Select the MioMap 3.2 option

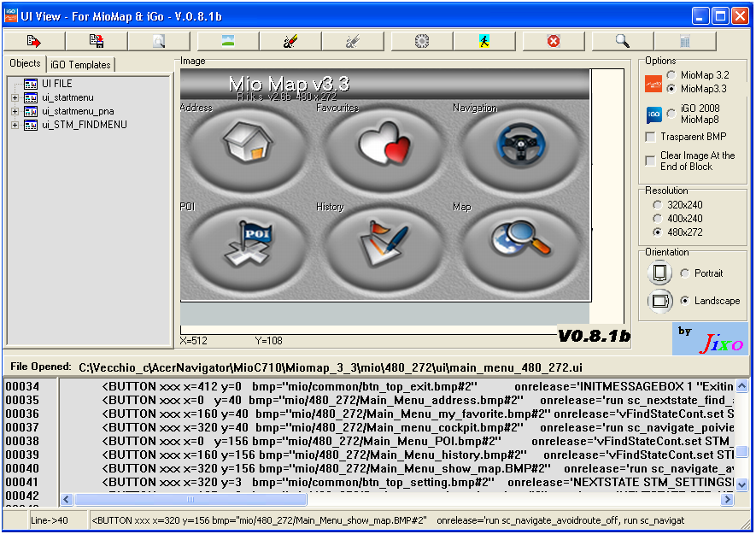[671, 75]
